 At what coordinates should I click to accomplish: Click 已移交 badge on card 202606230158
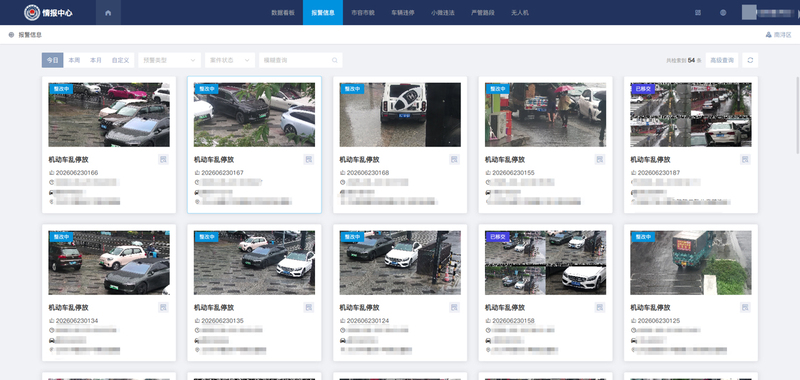(497, 237)
